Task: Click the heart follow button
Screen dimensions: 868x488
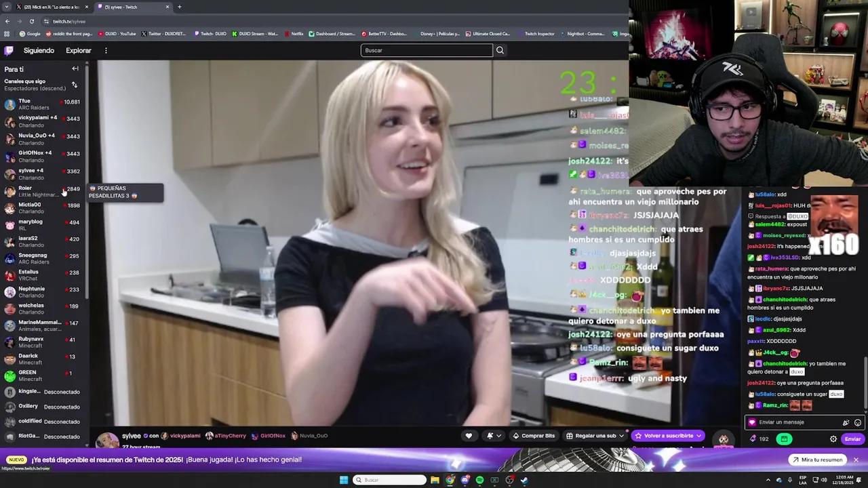Action: coord(469,436)
